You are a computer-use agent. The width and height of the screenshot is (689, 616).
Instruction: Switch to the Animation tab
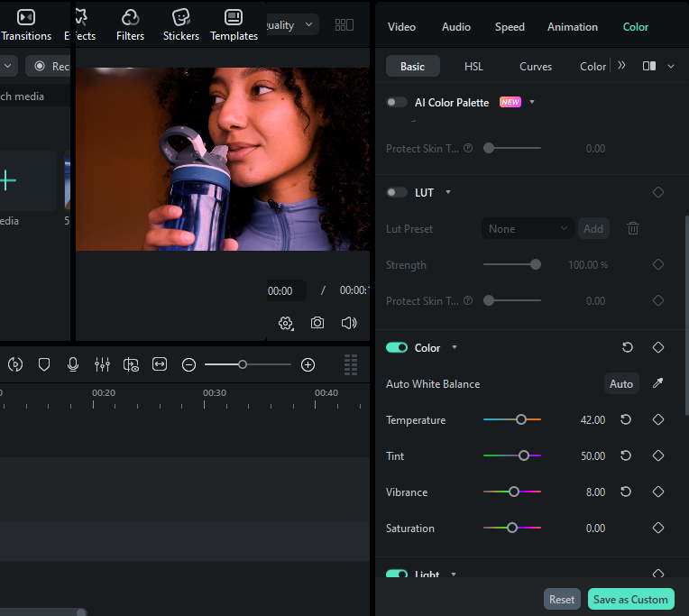pyautogui.click(x=573, y=27)
